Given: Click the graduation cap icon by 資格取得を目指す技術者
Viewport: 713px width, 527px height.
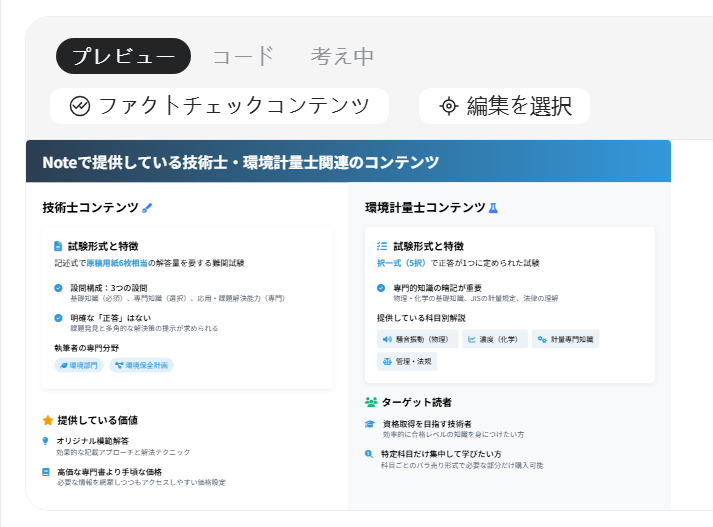Looking at the screenshot, I should pos(370,424).
